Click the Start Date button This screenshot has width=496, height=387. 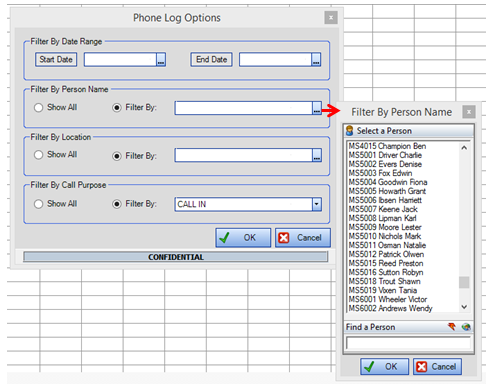pos(56,59)
